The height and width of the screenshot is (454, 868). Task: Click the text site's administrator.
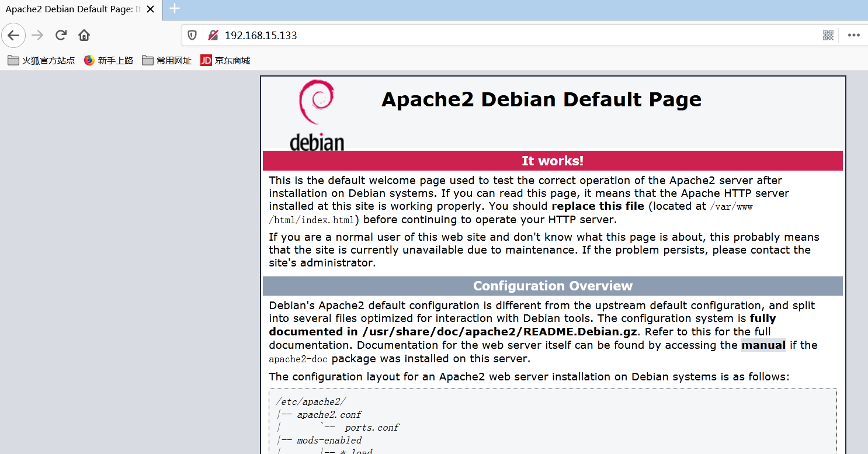point(322,263)
